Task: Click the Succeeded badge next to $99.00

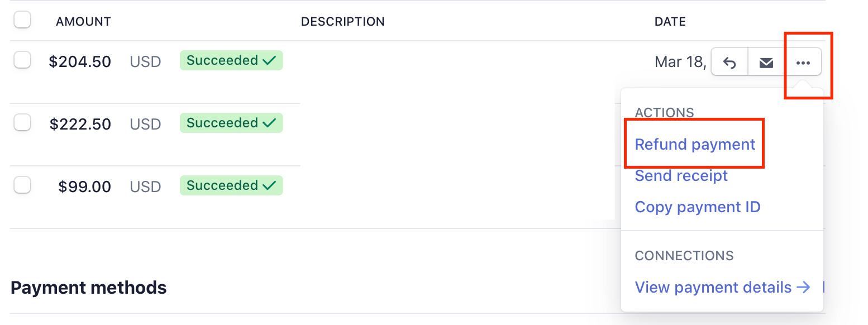Action: [x=231, y=185]
